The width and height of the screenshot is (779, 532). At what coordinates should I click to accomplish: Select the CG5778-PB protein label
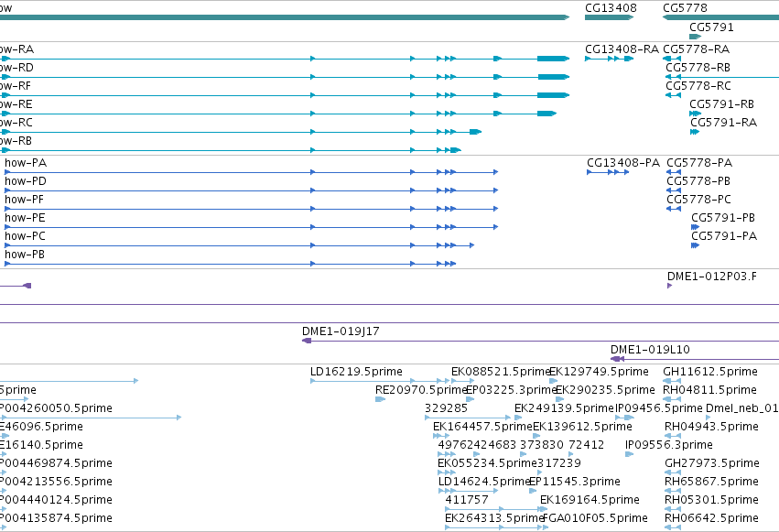(698, 181)
